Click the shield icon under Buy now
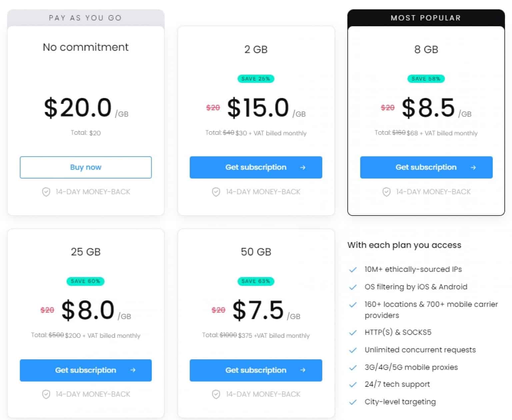The height and width of the screenshot is (420, 512). pos(46,192)
